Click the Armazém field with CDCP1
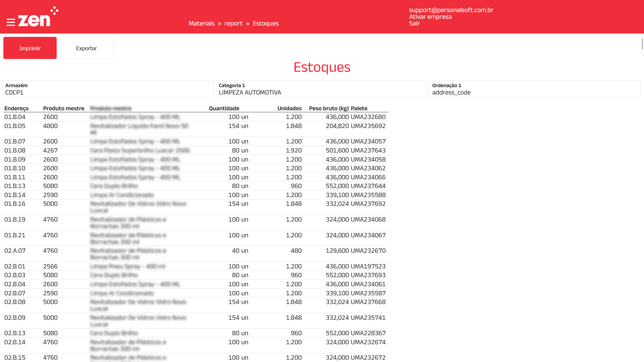The height and width of the screenshot is (362, 644). click(108, 89)
